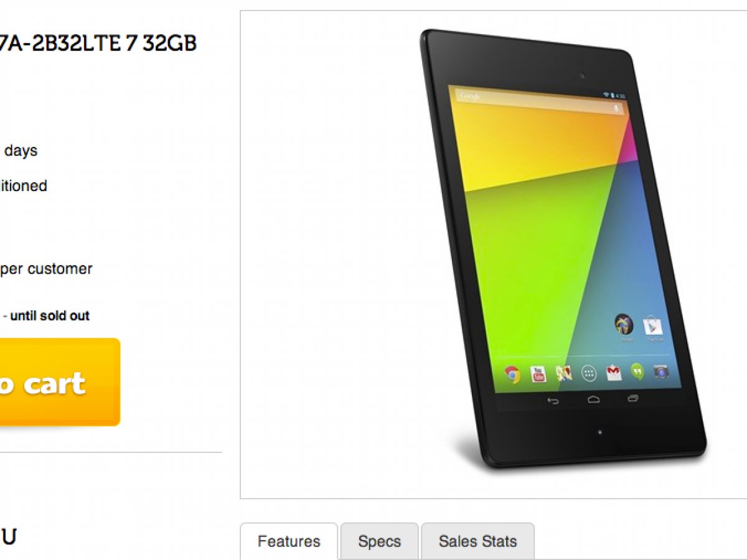The image size is (747, 560).
Task: Tap the Android home navigation button
Action: click(x=593, y=399)
